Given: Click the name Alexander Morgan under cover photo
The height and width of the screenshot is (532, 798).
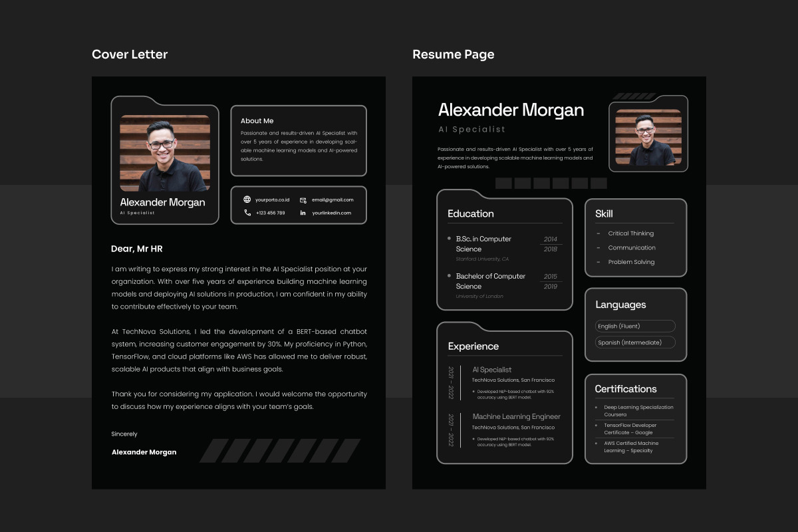Looking at the screenshot, I should click(x=162, y=202).
